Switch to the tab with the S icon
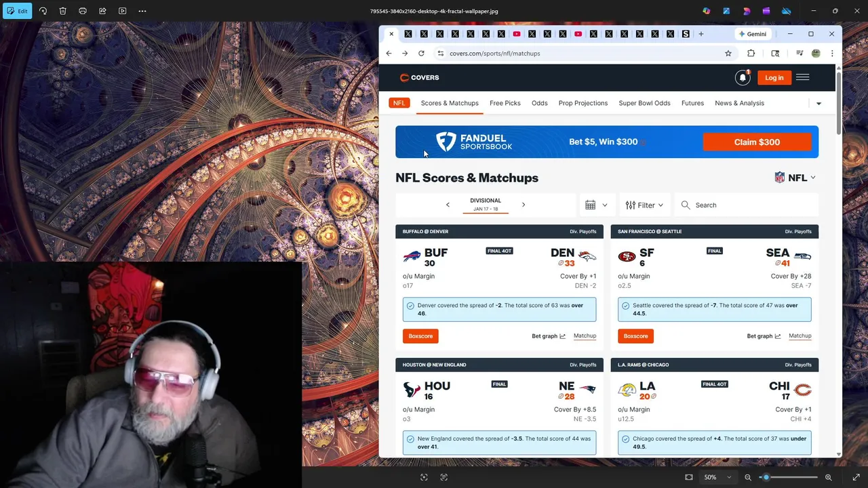The image size is (868, 488). [x=686, y=34]
